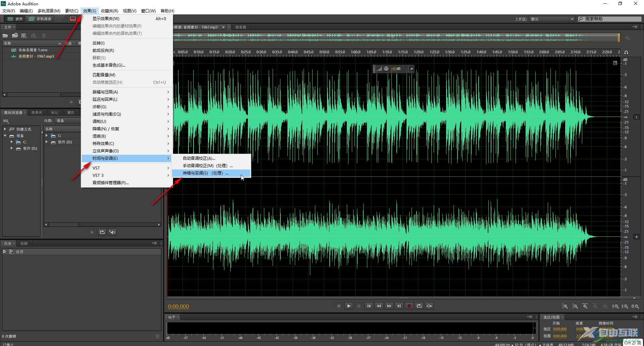Open 音频插件管理器(P) from the menu
Viewport: 644px width, 346px height.
click(127, 183)
